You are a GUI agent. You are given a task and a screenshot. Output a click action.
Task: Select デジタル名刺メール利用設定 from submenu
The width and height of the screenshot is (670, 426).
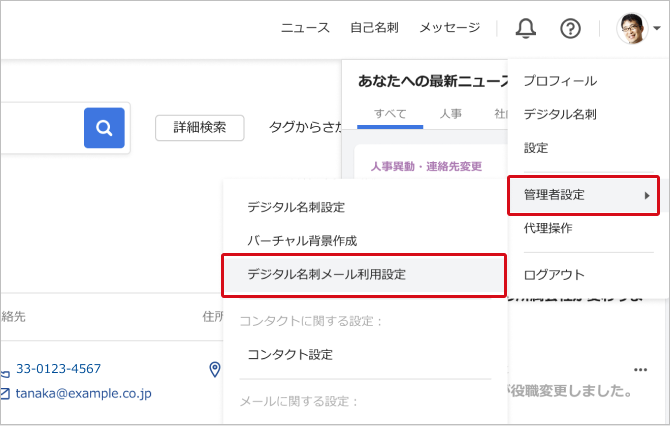326,273
